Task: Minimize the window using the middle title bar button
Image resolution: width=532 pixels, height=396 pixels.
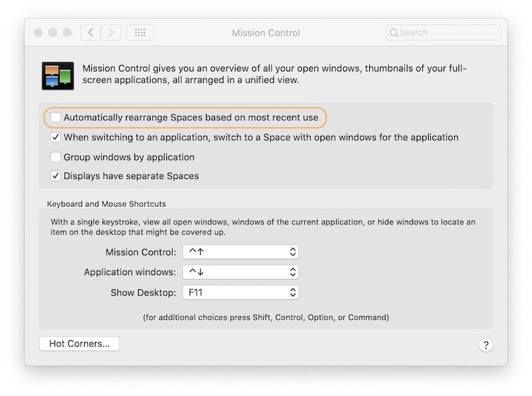Action: click(x=53, y=33)
